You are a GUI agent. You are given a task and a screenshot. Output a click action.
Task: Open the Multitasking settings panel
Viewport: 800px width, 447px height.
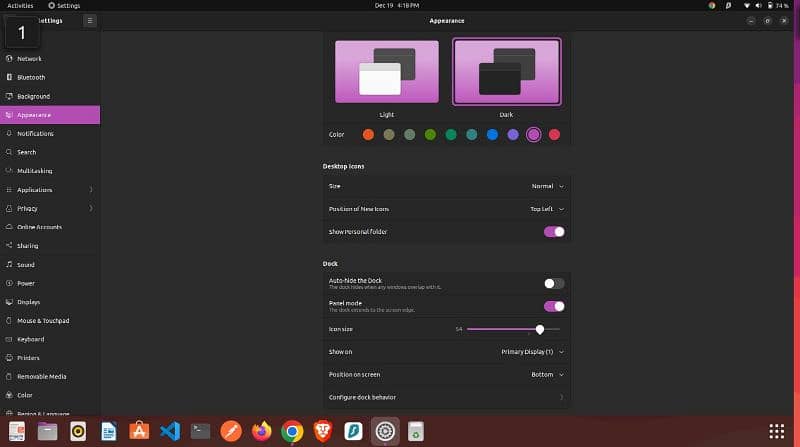35,171
